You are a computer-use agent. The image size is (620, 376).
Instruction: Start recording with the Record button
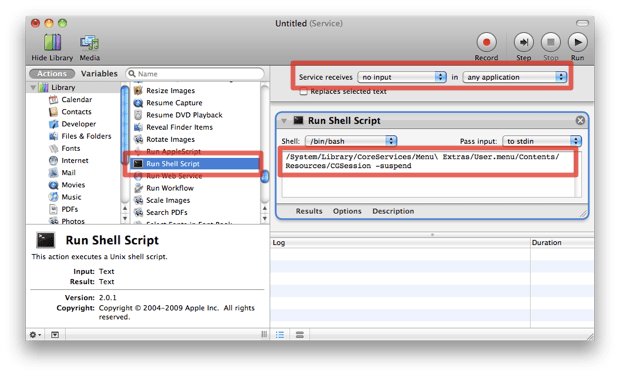(486, 42)
